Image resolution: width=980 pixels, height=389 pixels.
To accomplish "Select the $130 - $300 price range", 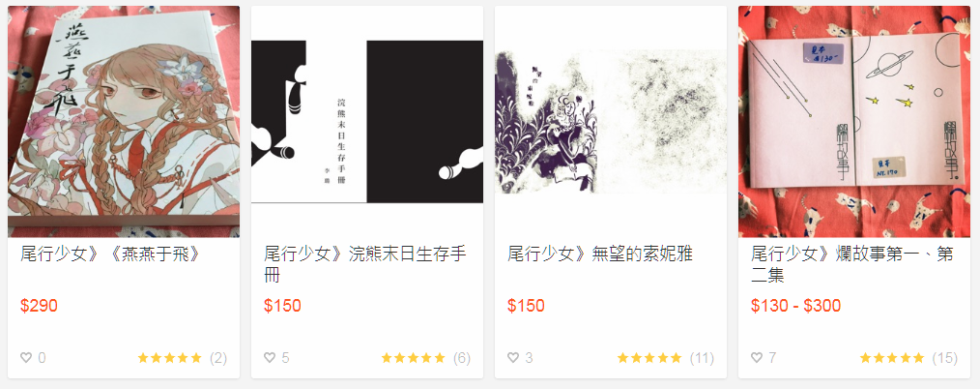I will [x=795, y=306].
